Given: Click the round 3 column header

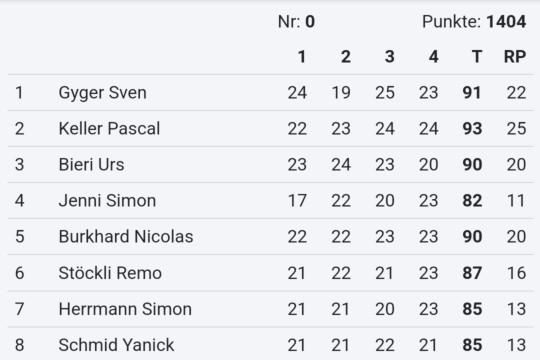Looking at the screenshot, I should [x=390, y=56].
